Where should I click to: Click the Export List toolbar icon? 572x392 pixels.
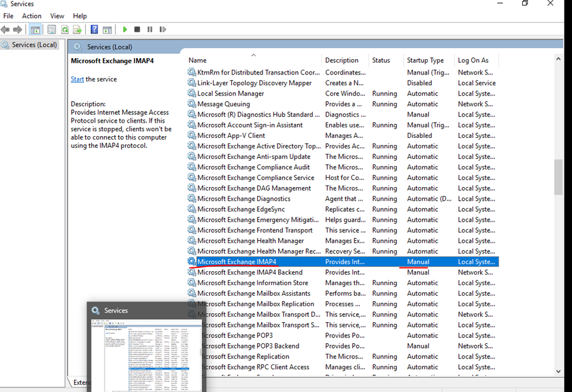[x=77, y=29]
